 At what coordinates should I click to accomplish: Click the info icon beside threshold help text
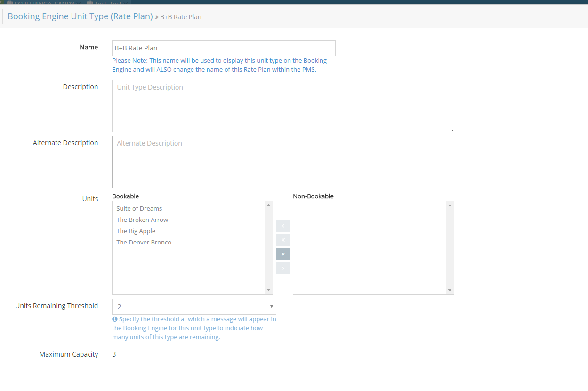click(x=115, y=319)
